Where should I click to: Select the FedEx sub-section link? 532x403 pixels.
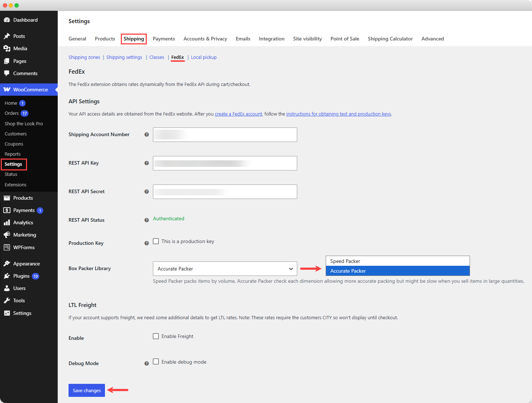[x=177, y=57]
